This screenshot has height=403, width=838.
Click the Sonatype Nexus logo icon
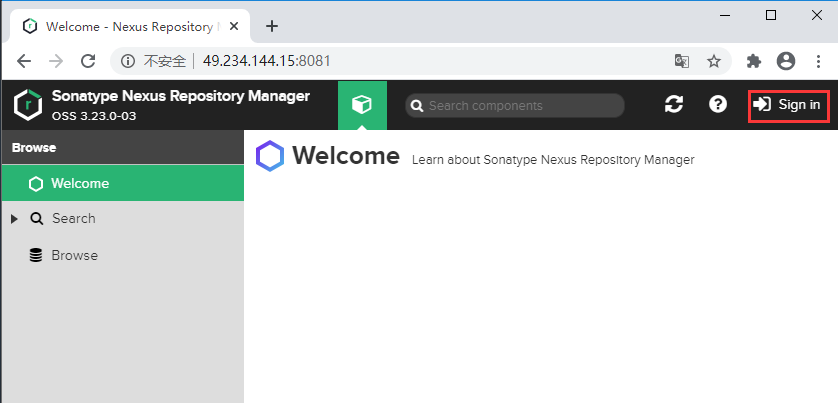tap(27, 104)
